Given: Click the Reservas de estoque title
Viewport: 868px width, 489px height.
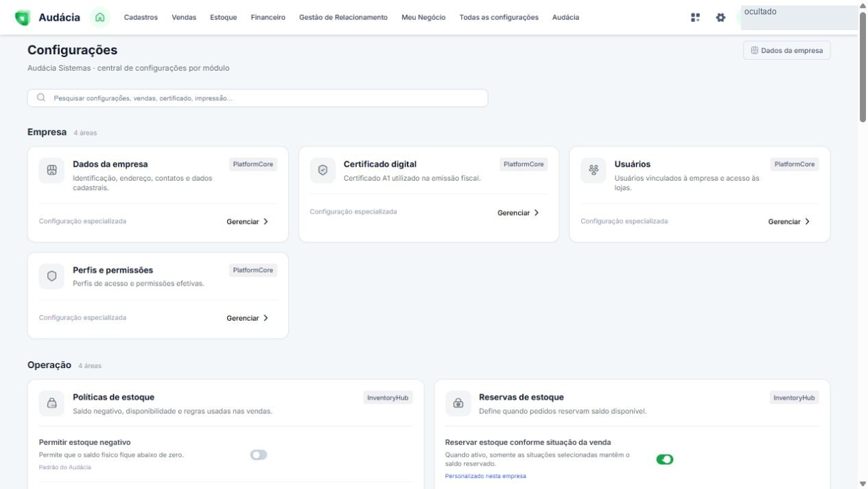Looking at the screenshot, I should (x=521, y=397).
